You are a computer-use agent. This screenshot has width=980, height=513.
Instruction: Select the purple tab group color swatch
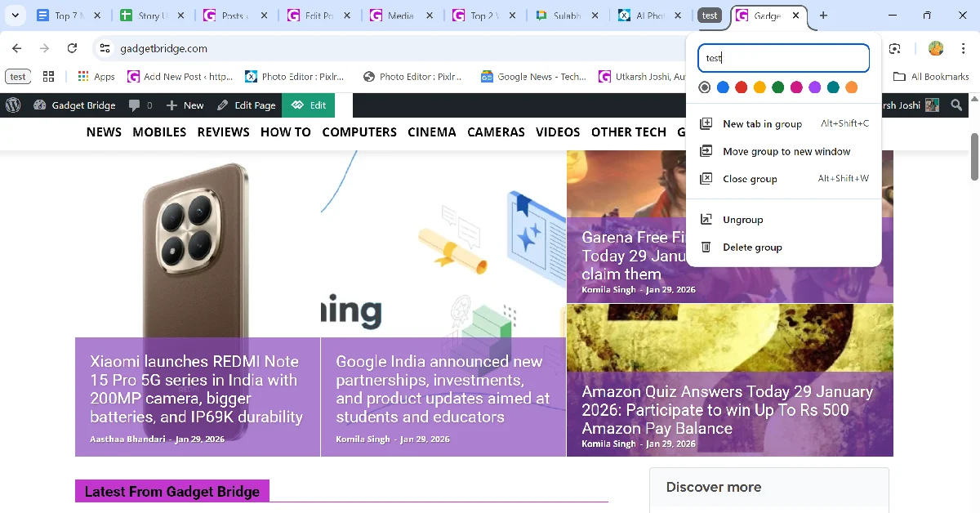tap(814, 87)
